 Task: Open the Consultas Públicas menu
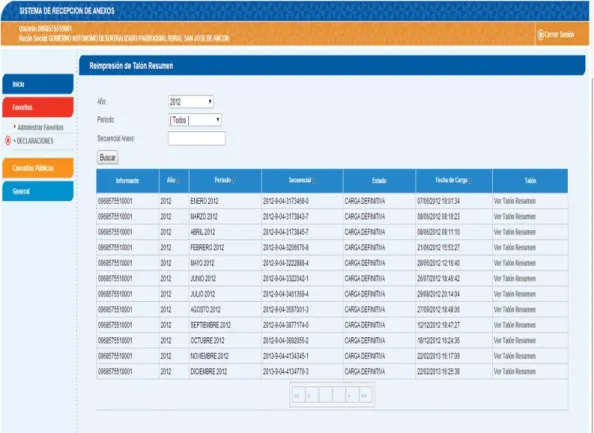[38, 168]
